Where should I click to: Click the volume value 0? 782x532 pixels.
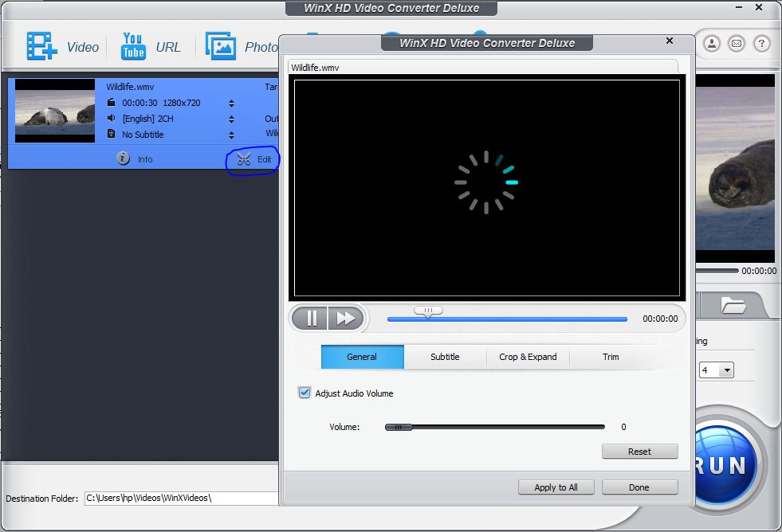coord(623,427)
